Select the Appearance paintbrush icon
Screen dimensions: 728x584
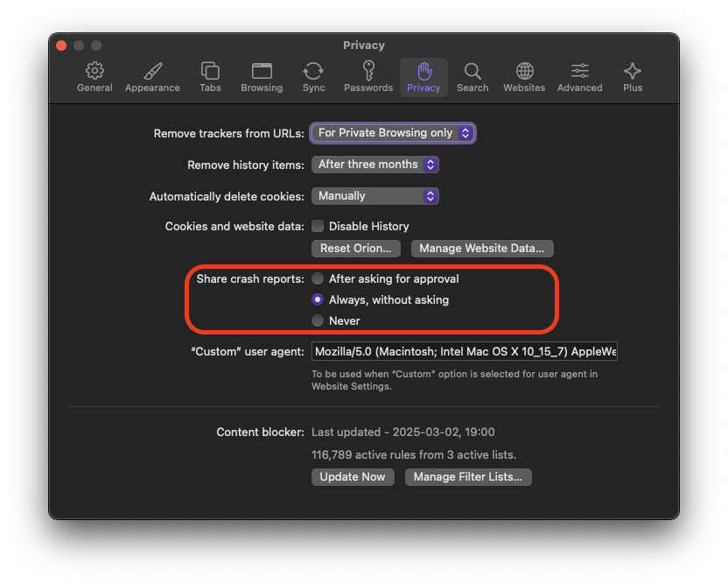tap(152, 72)
